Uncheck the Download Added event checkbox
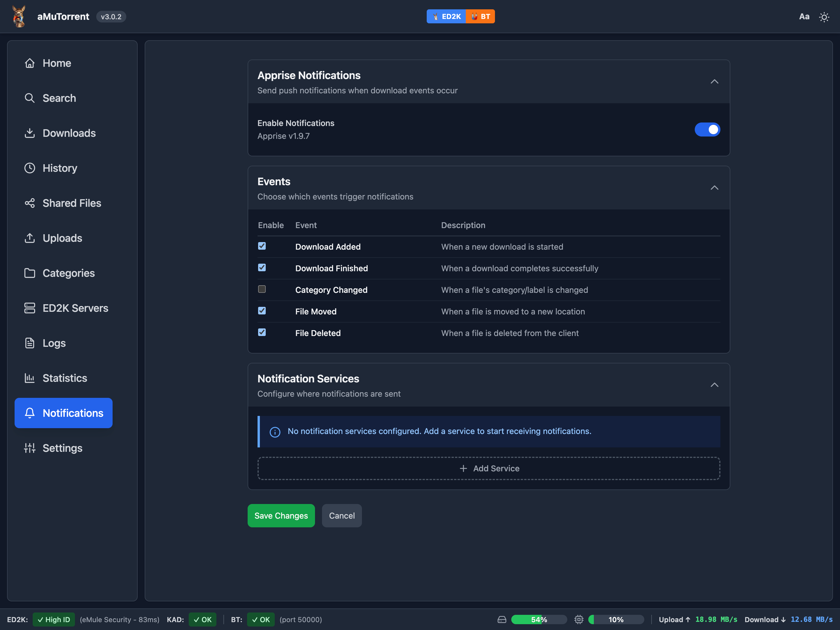Screen dimensions: 840x630 (262, 246)
